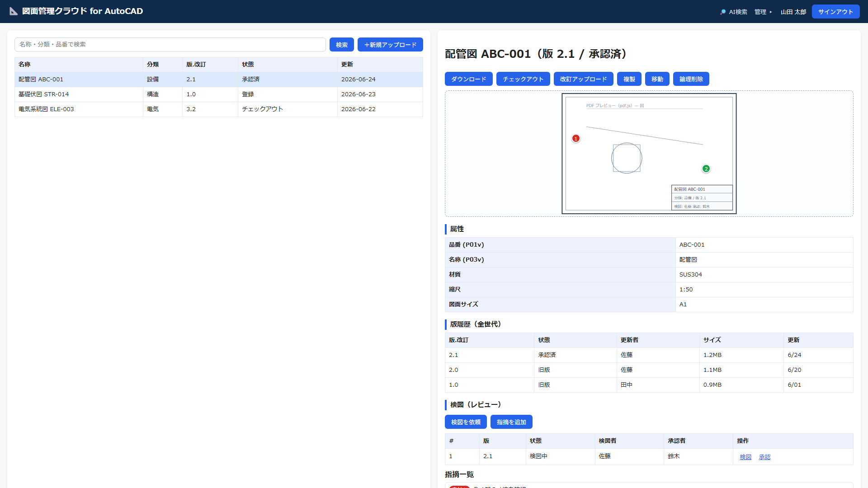Click the 検図 link in review row
The height and width of the screenshot is (488, 868).
pos(745,457)
